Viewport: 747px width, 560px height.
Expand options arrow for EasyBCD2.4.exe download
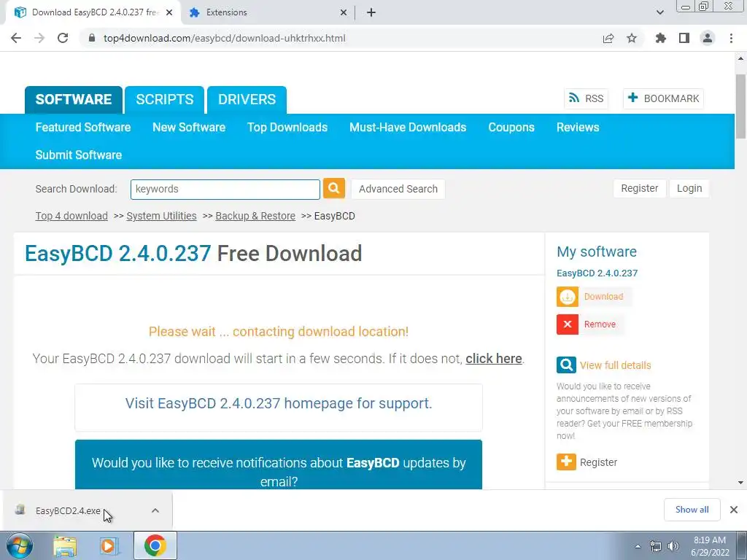tap(155, 510)
